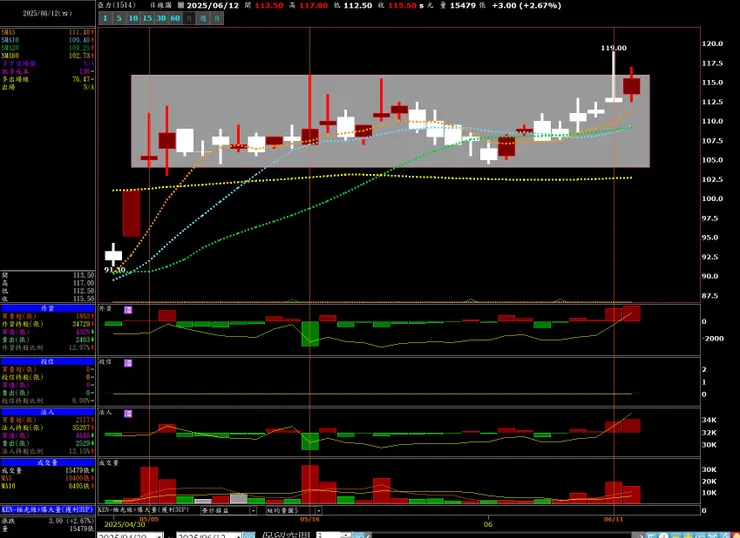
Task: Select the 5-minute timeframe button
Action: click(x=119, y=18)
